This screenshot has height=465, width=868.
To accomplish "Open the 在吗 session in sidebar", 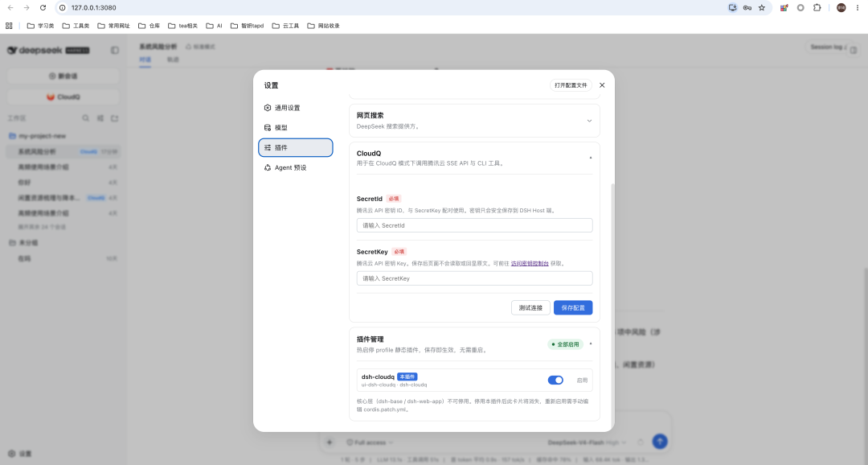I will [x=63, y=258].
